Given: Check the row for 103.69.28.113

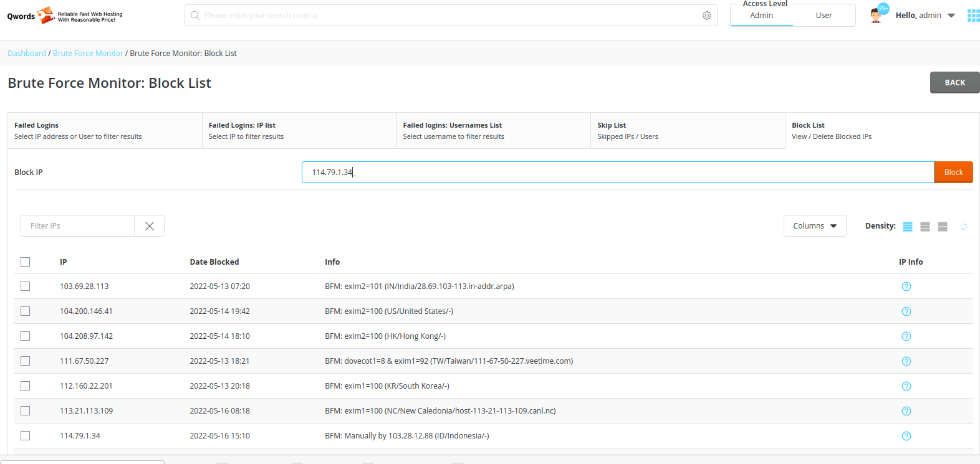Looking at the screenshot, I should (x=26, y=286).
